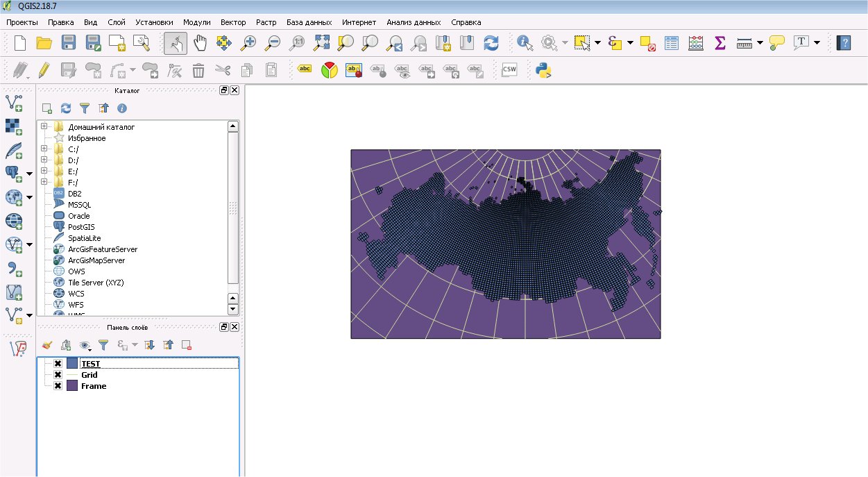Viewport: 868px width, 477px height.
Task: Select the Pan Map hand tool
Action: (x=200, y=43)
